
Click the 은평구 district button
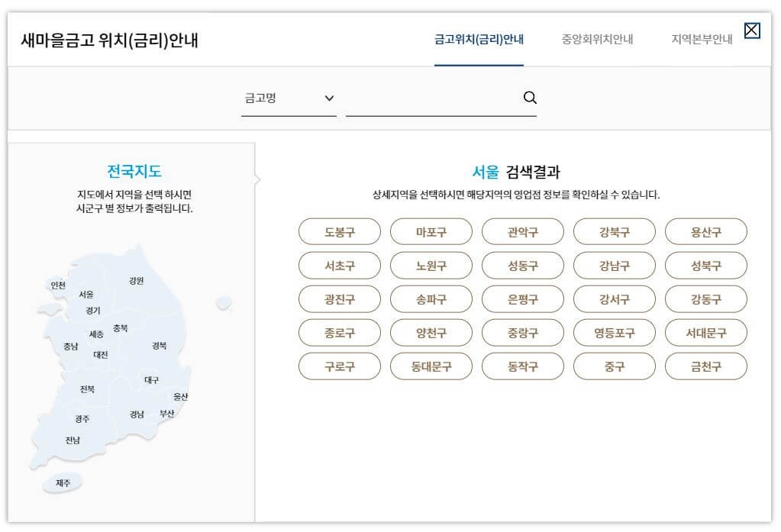coord(522,298)
